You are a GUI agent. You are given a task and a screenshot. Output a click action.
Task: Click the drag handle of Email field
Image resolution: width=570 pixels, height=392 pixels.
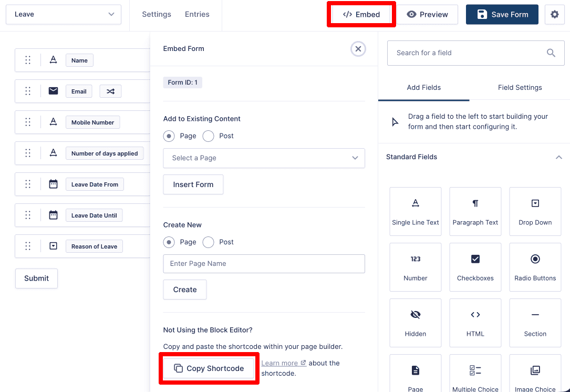tap(28, 91)
